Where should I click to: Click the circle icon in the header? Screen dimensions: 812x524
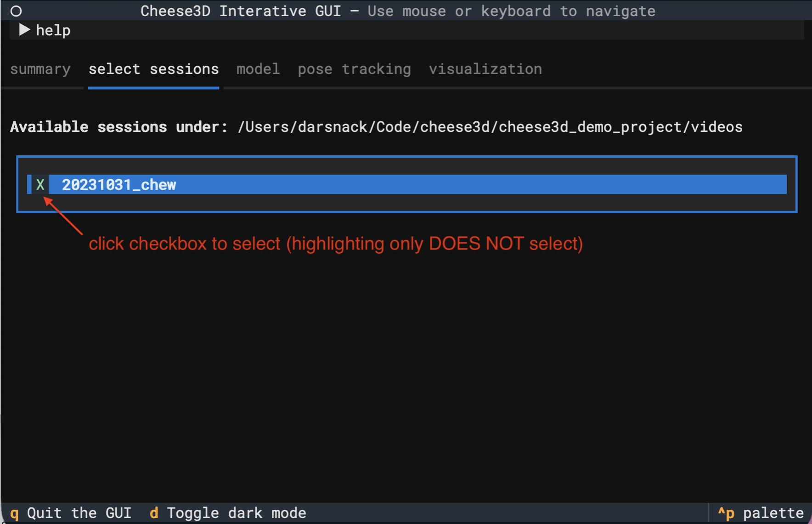(16, 11)
